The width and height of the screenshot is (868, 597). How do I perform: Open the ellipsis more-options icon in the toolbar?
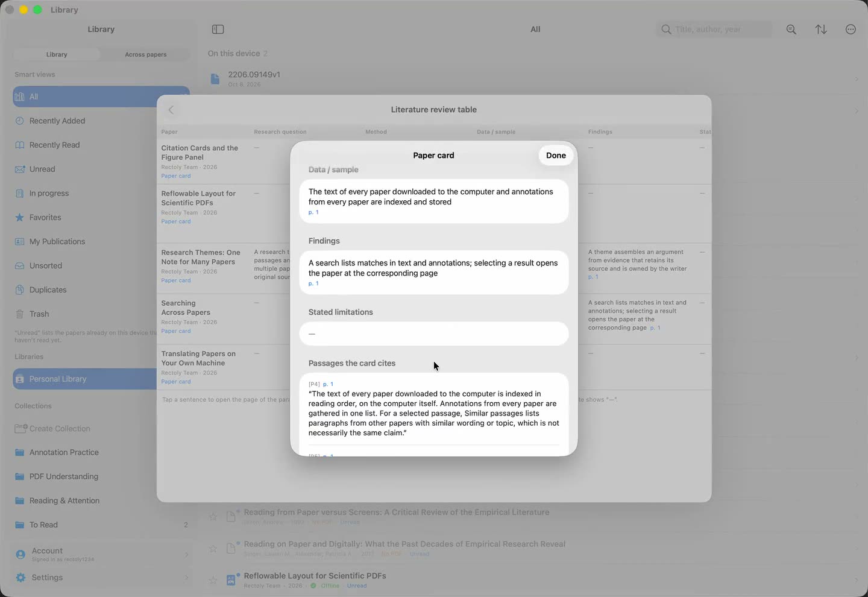point(851,30)
